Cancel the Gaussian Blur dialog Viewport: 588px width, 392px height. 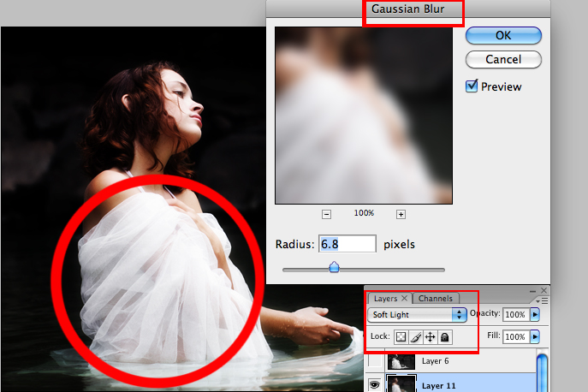503,59
